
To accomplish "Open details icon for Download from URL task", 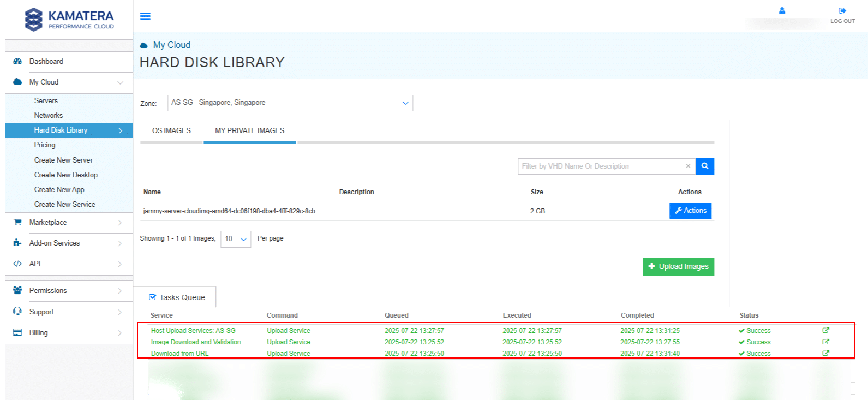I will coord(826,353).
